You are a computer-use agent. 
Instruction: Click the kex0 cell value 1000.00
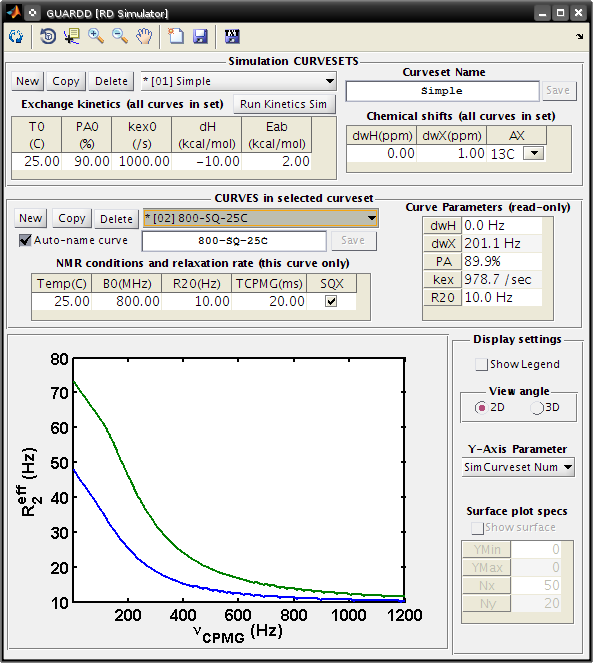pyautogui.click(x=142, y=161)
